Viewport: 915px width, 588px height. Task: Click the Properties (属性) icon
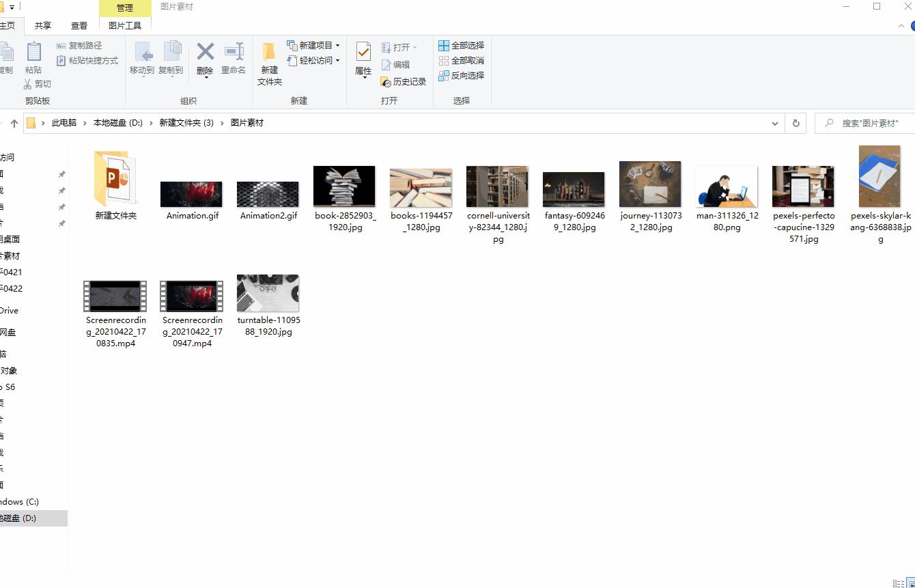[x=363, y=53]
